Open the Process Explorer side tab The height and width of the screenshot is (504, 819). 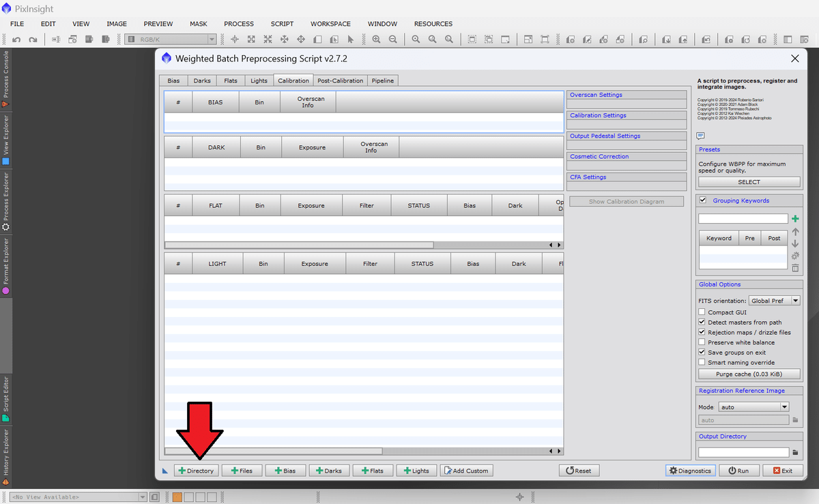(x=6, y=202)
